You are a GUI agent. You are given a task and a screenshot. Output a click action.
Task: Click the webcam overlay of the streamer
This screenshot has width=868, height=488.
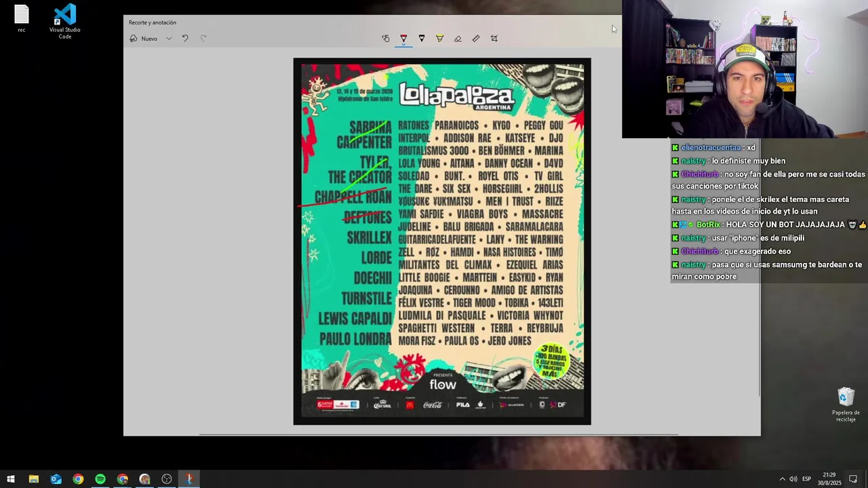[745, 69]
